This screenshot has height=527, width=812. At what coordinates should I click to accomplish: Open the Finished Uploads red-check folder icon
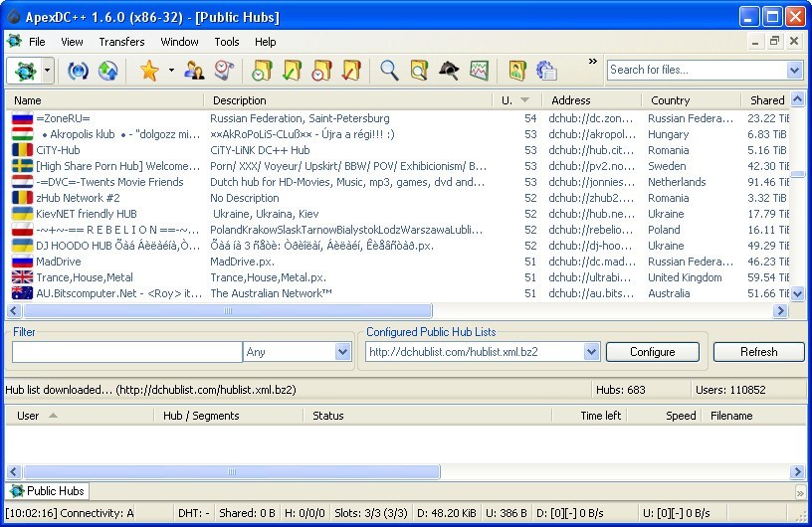(351, 71)
